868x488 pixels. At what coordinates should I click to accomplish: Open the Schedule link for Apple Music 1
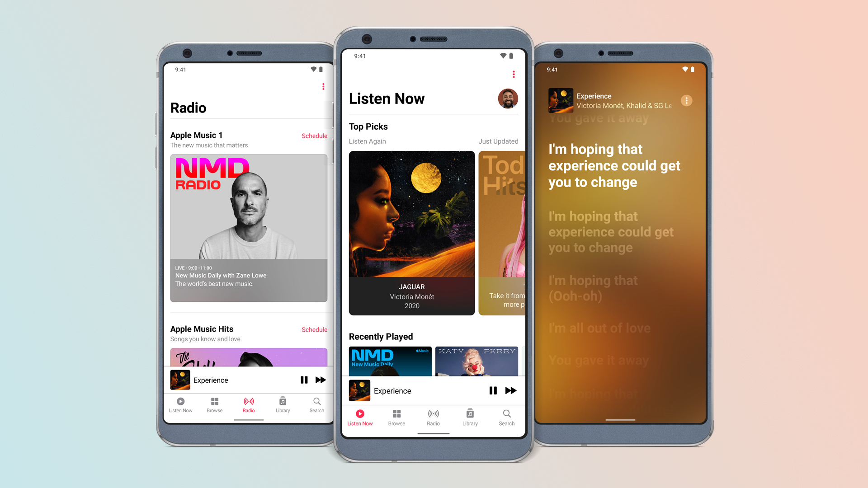(315, 135)
